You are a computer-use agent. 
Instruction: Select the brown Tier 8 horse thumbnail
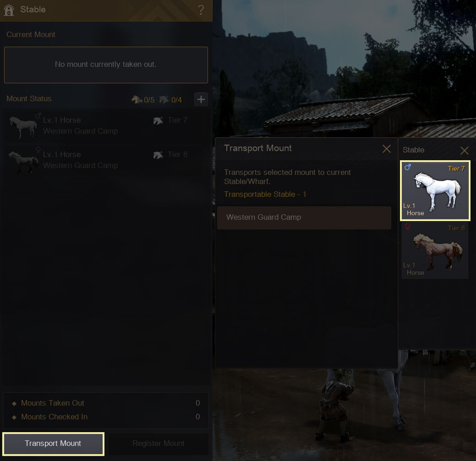pyautogui.click(x=435, y=250)
